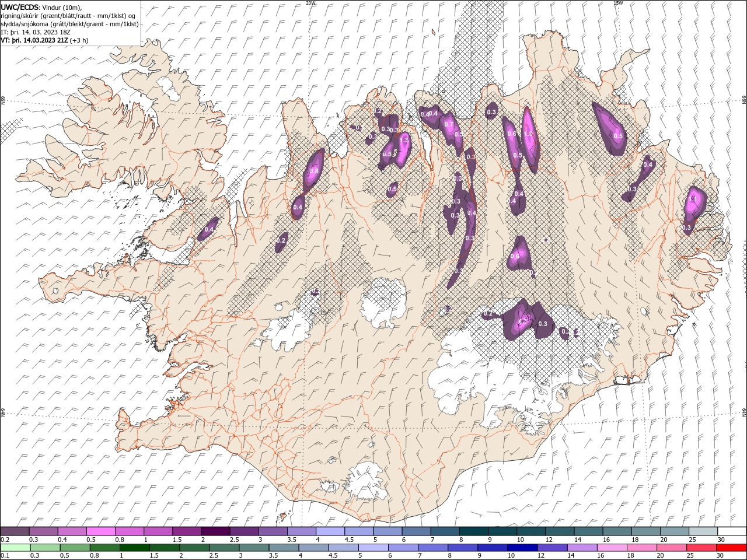
Task: Pick the bright red 30 swatch, lower legend row
Action: 731,548
